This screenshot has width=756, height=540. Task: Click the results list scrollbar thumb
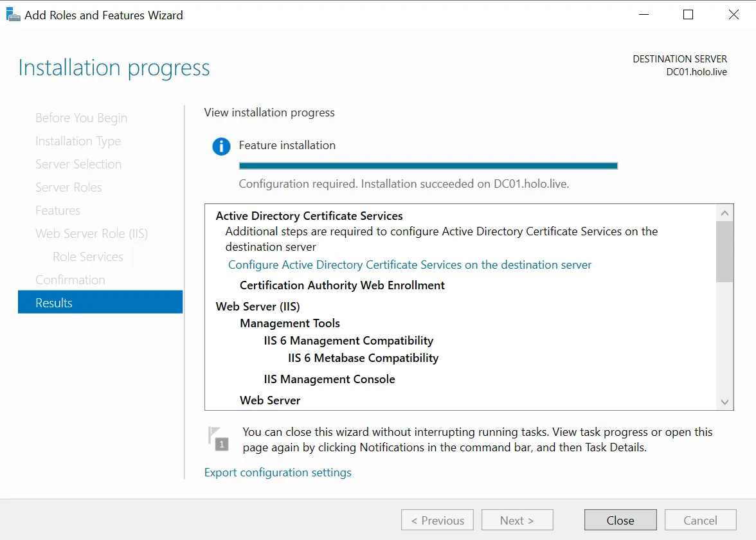click(724, 252)
